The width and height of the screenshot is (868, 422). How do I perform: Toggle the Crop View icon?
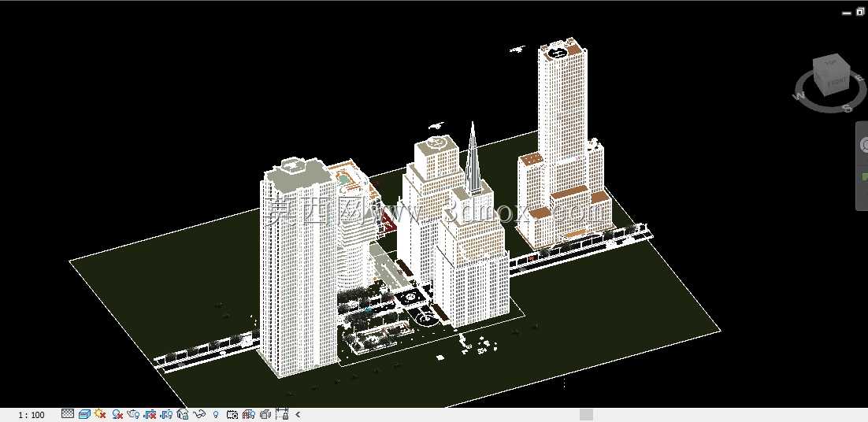point(150,414)
